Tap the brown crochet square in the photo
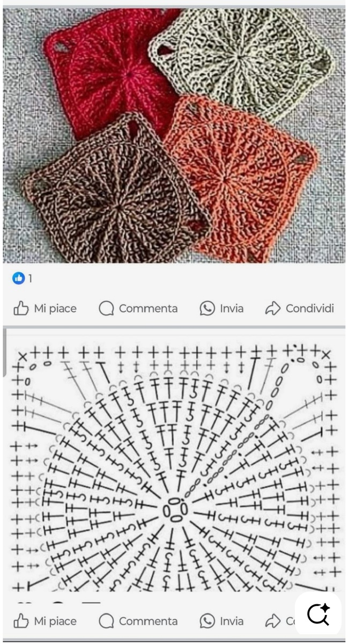Viewport: 348px width, 644px height. point(113,191)
